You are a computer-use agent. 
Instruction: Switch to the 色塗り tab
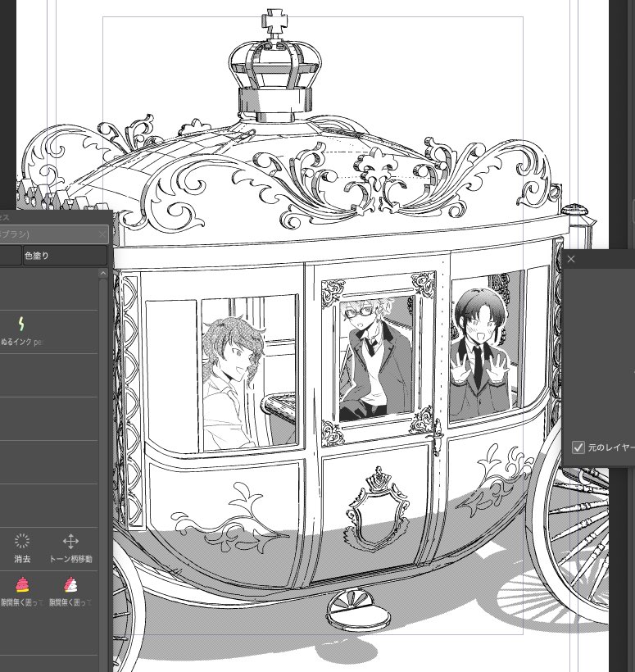(65, 256)
